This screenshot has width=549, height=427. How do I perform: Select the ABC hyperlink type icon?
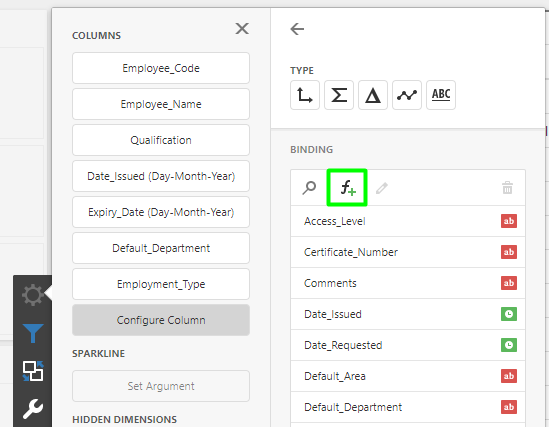tap(441, 95)
